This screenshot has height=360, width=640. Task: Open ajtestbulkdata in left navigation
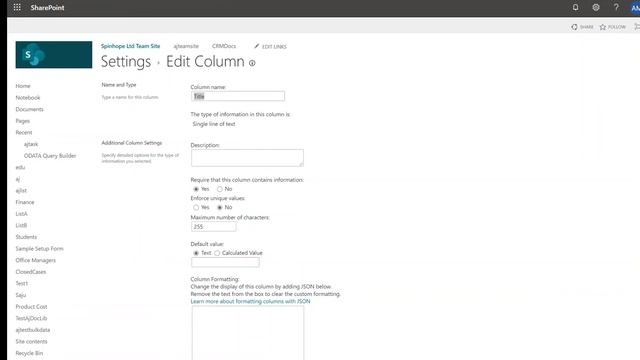tap(33, 330)
